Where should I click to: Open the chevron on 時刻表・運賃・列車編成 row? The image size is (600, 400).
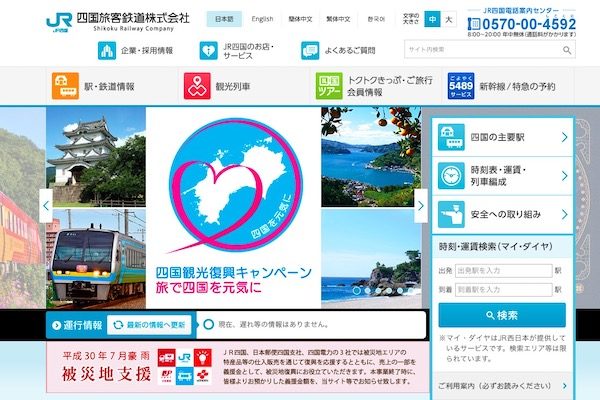(x=564, y=176)
